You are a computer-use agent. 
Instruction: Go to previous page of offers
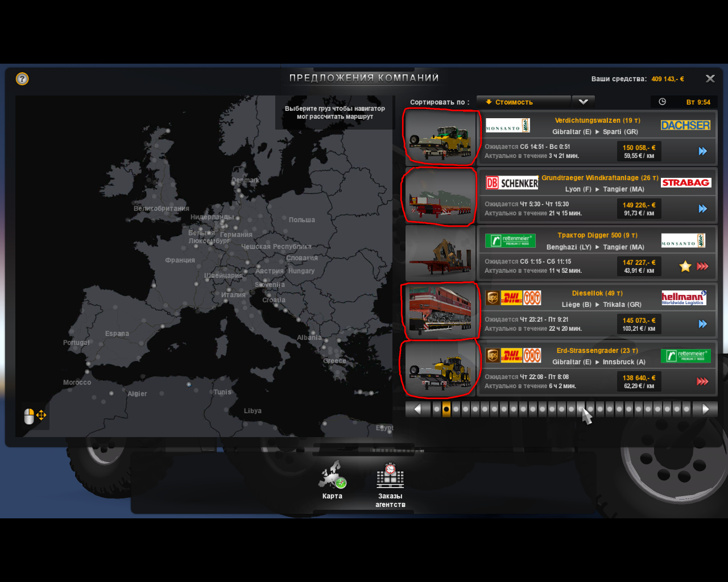(x=417, y=409)
